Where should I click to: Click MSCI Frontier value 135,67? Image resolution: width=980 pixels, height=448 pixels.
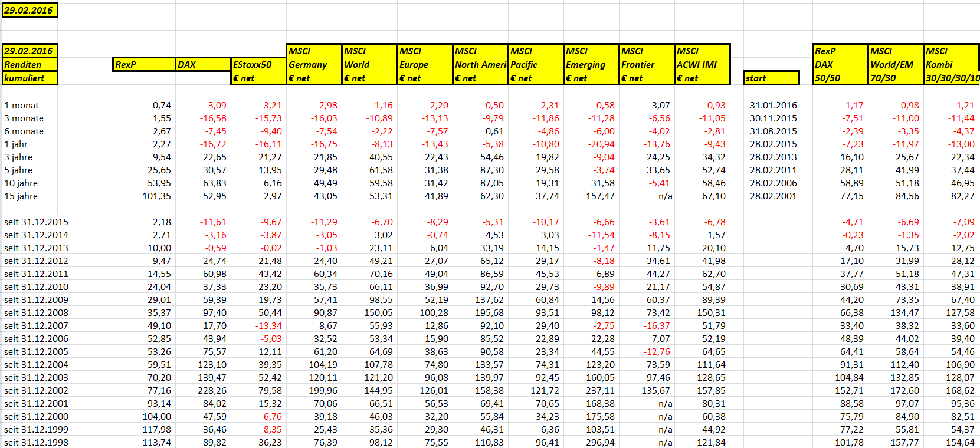(655, 390)
